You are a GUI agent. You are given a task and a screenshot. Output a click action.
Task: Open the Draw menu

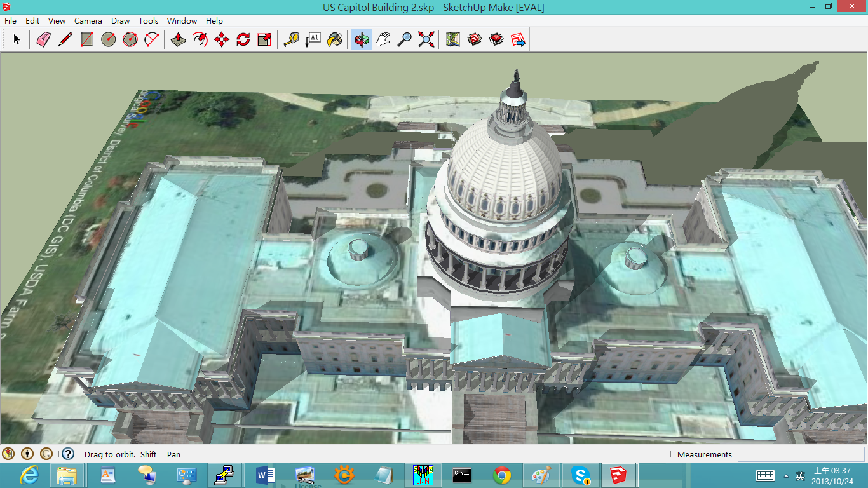(121, 21)
